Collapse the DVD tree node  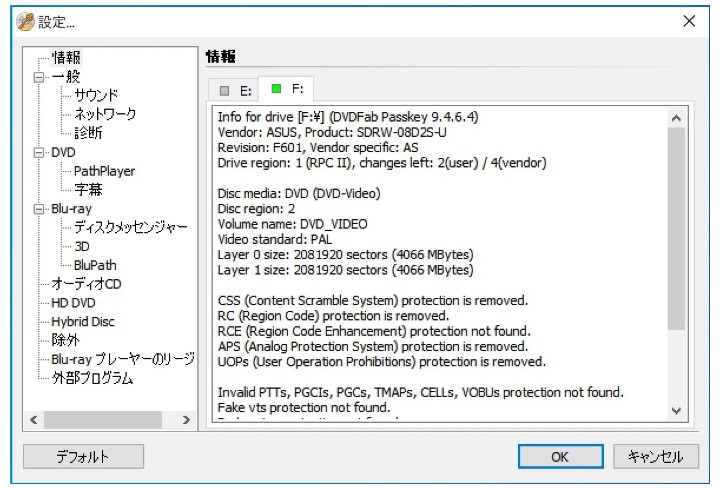click(x=39, y=152)
